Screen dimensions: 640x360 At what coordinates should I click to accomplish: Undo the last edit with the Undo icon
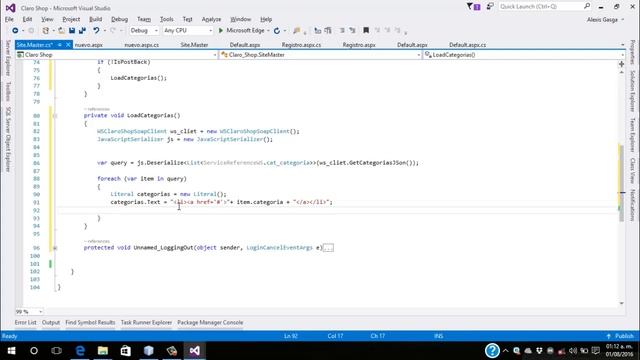(96, 31)
